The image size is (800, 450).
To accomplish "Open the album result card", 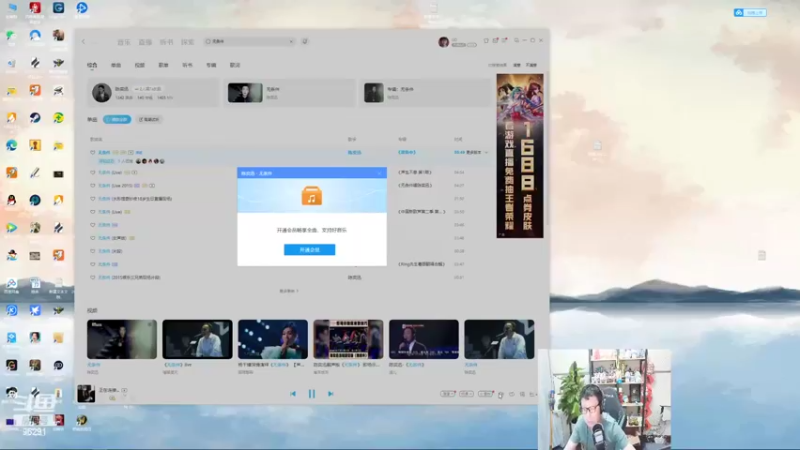I will coord(426,93).
